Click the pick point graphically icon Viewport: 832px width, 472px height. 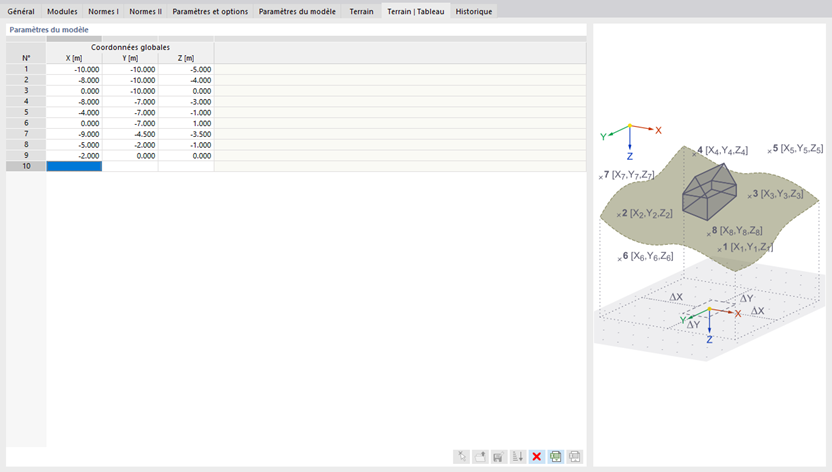[x=462, y=457]
